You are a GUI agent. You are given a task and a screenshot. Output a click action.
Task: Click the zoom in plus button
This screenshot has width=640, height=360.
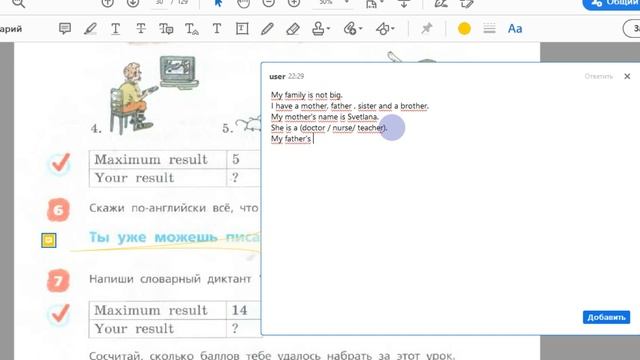[293, 2]
